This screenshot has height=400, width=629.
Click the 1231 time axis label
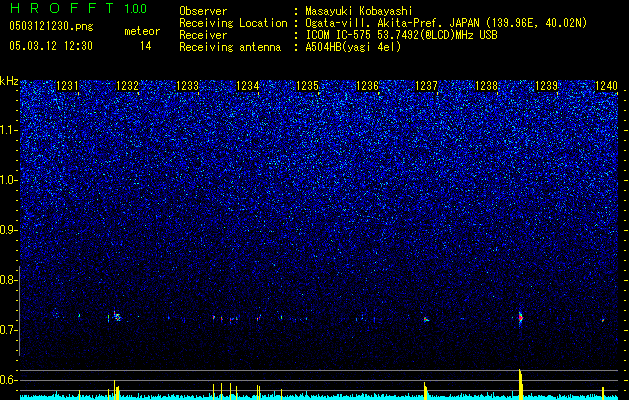[x=67, y=85]
